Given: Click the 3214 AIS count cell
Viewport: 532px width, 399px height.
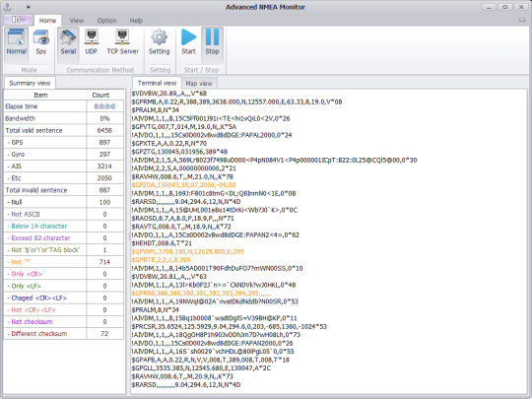Looking at the screenshot, I should point(104,166).
